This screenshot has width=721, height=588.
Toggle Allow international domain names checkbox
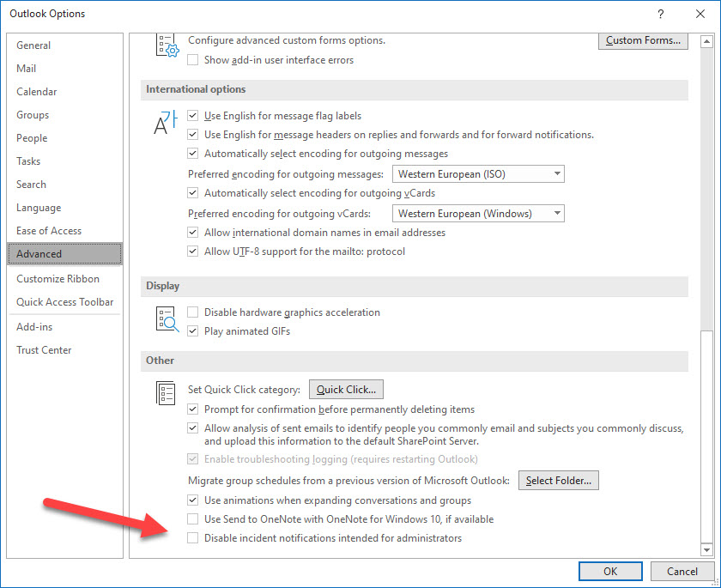point(192,233)
